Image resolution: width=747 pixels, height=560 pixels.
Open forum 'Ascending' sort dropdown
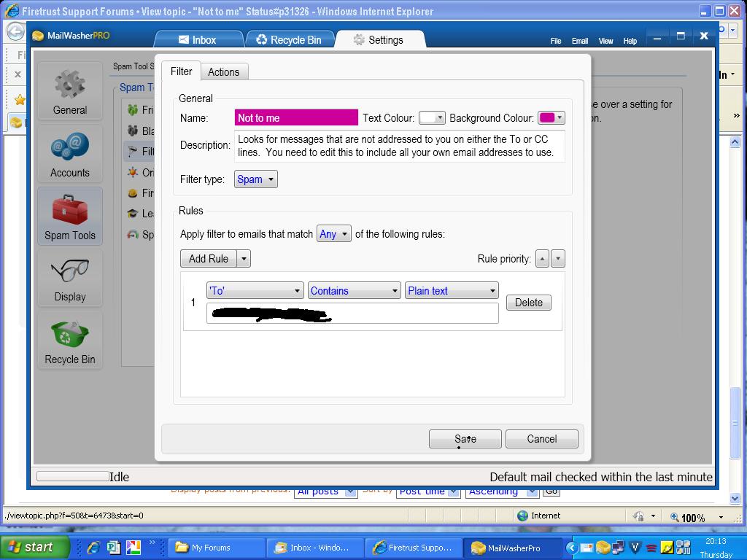(x=502, y=492)
